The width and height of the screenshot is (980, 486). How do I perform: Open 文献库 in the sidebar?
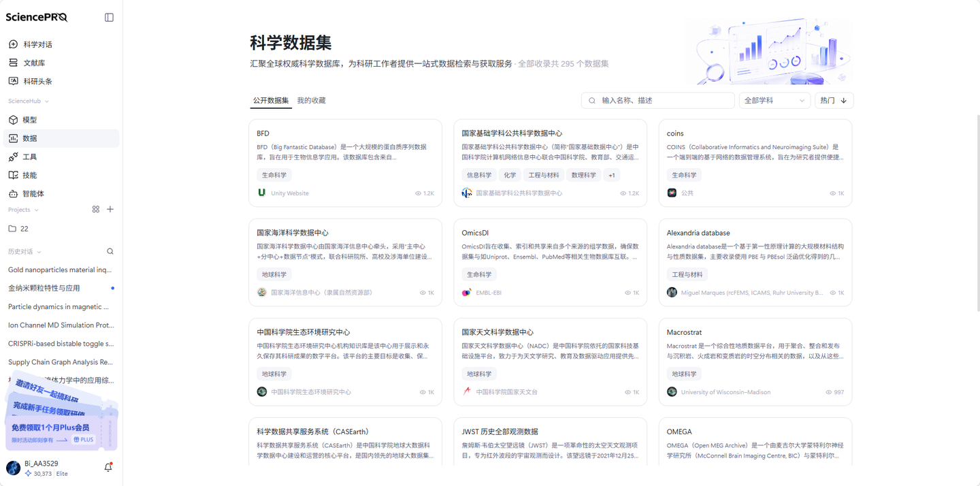tap(61, 63)
